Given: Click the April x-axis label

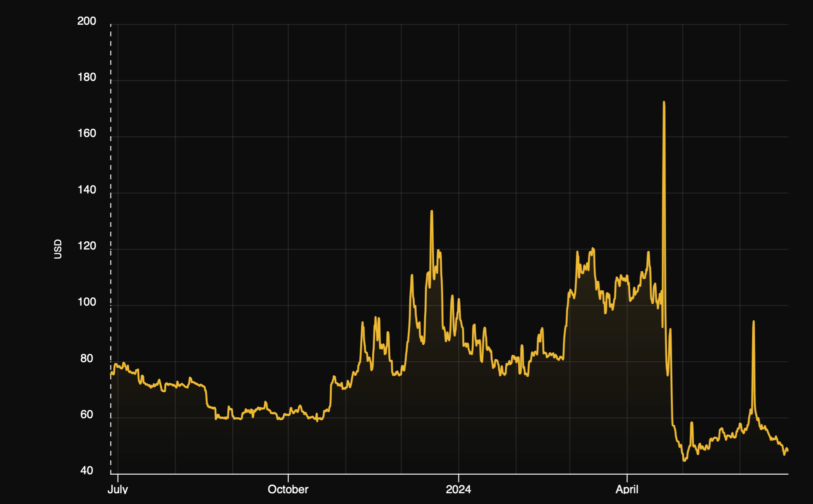Looking at the screenshot, I should (x=627, y=490).
